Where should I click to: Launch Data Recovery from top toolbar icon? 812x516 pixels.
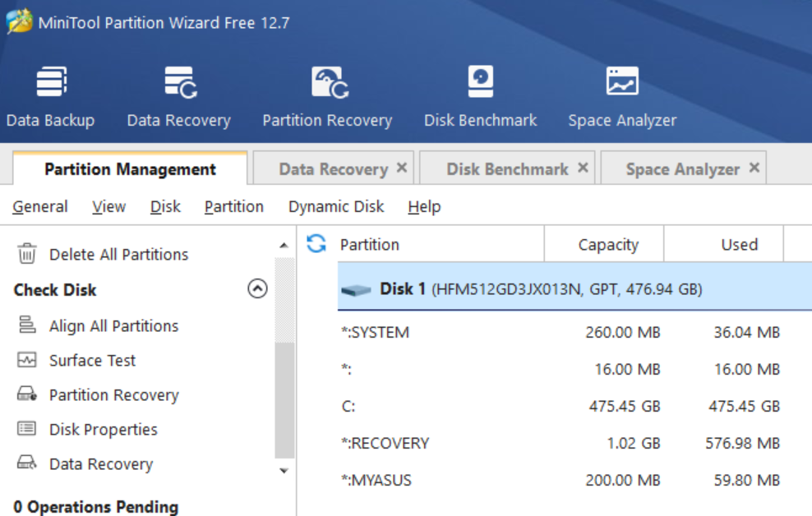coord(180,82)
